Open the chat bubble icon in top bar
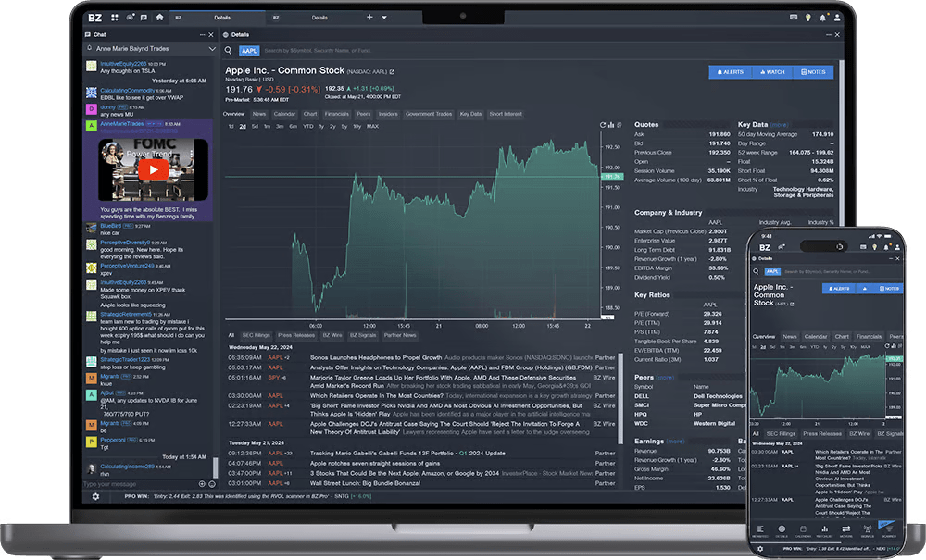926x560 pixels. (x=144, y=18)
